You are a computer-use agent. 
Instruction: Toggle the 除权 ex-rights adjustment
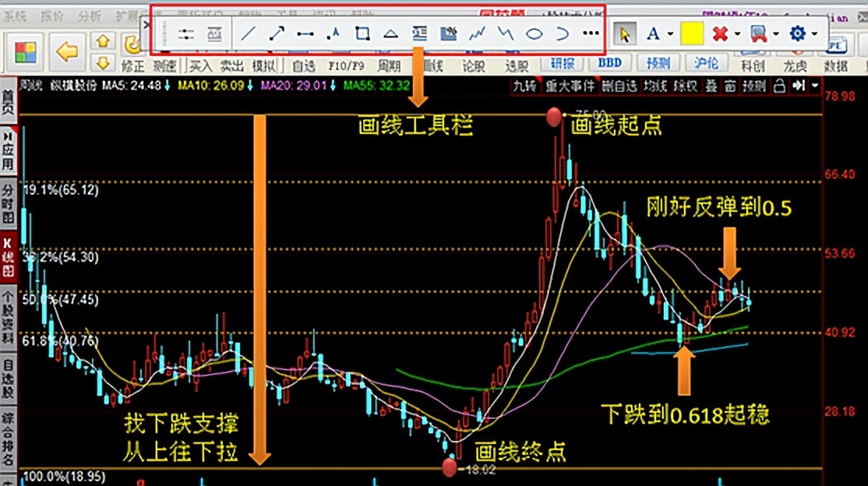[x=686, y=86]
